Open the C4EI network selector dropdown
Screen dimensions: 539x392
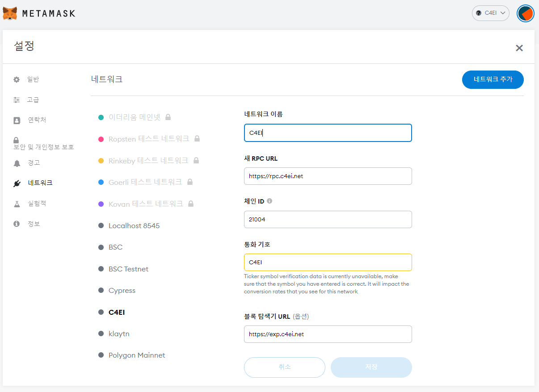point(490,13)
